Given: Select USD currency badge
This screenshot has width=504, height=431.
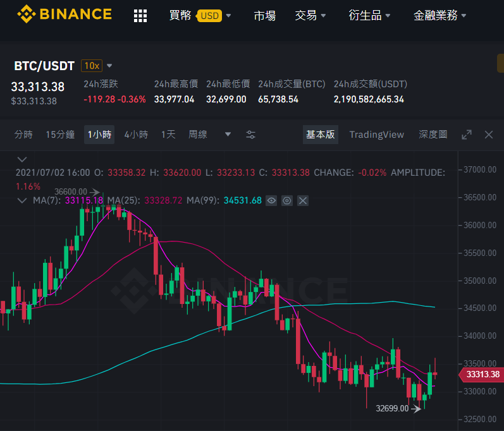Looking at the screenshot, I should point(209,16).
